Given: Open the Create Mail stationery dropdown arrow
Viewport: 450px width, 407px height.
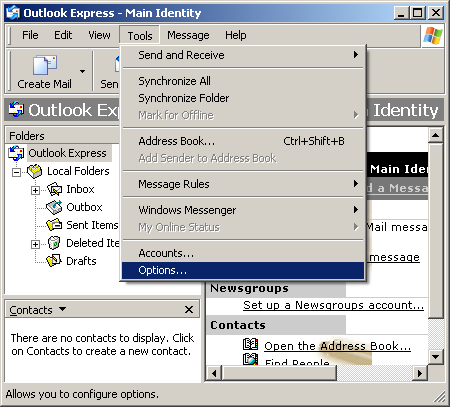Looking at the screenshot, I should pos(82,71).
